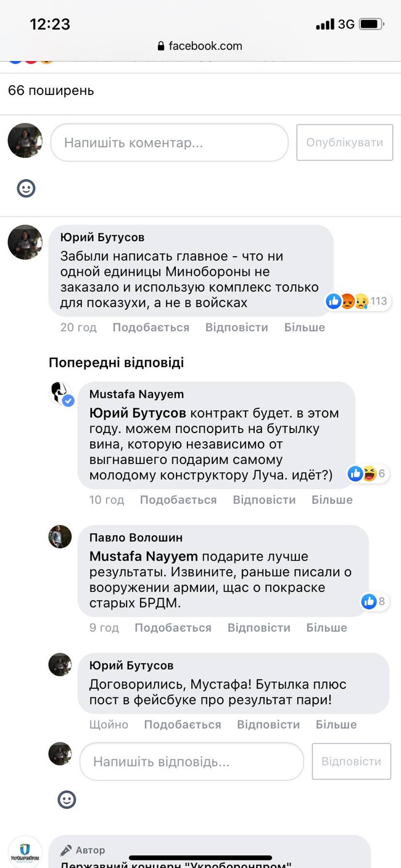This screenshot has height=868, width=401.
Task: Click the lock icon in the address bar
Action: pos(160,46)
